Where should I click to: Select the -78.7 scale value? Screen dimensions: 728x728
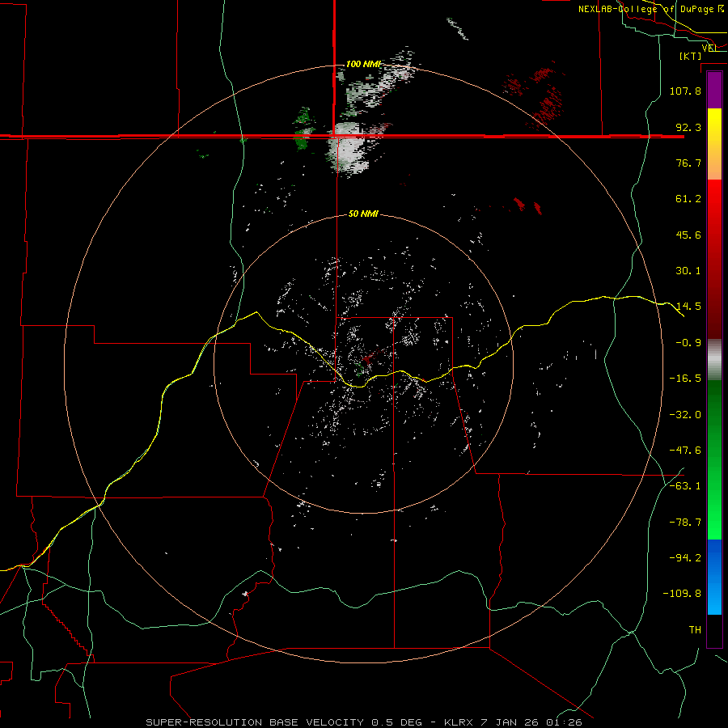click(685, 522)
